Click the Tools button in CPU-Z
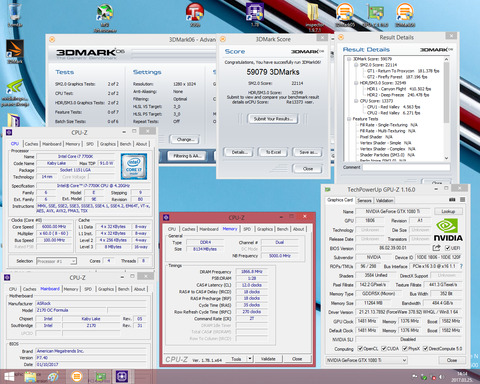Image resolution: width=480 pixels, height=384 pixels. (x=236, y=359)
